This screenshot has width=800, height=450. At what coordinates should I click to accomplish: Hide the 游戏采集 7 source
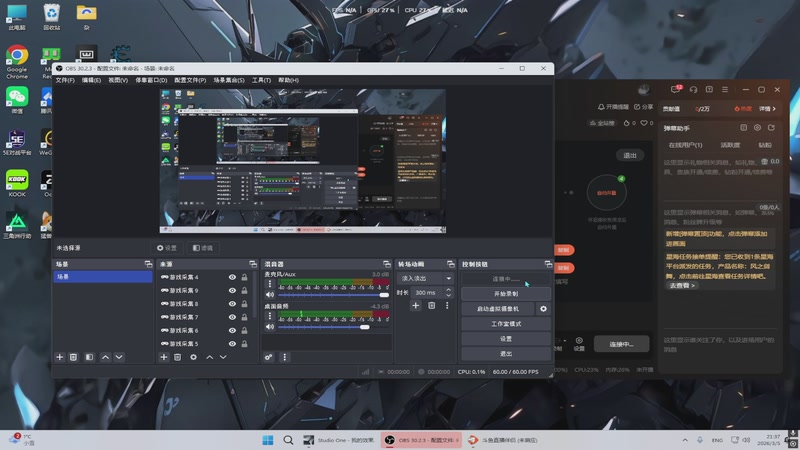click(x=232, y=317)
